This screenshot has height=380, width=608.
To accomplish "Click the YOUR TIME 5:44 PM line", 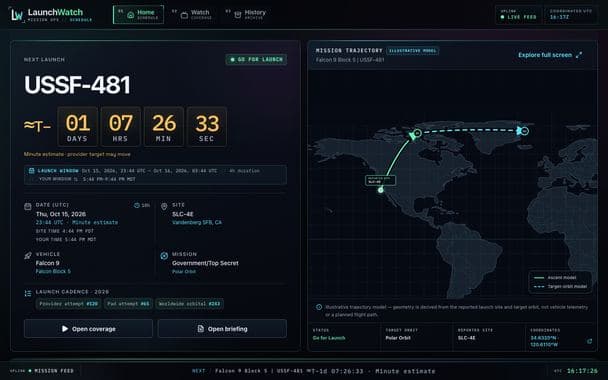I will [66, 240].
